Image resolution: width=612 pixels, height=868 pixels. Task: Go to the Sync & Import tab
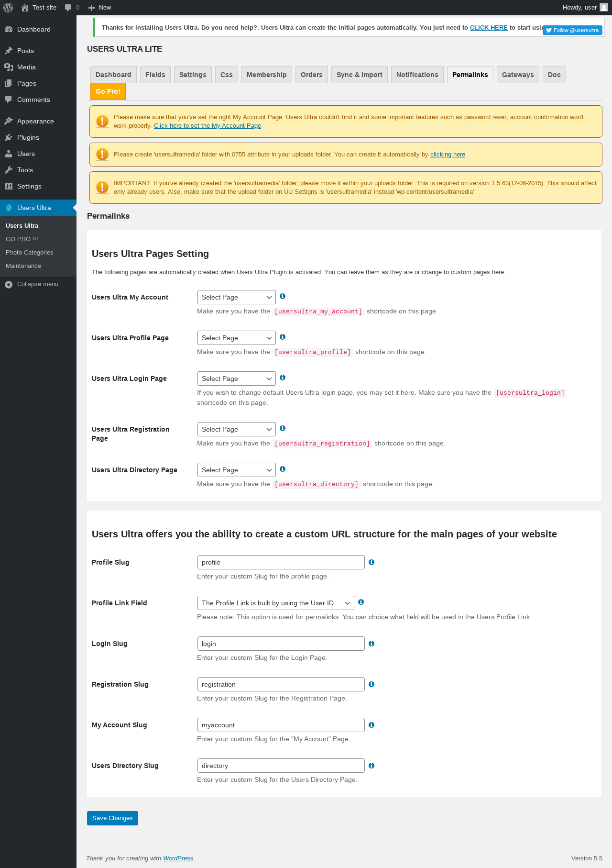point(360,75)
